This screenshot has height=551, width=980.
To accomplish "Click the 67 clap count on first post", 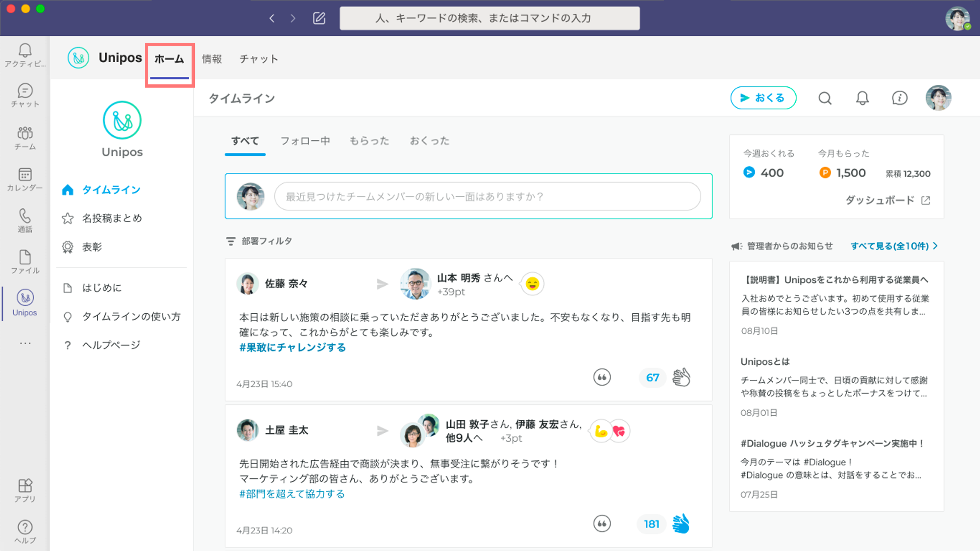I will click(x=653, y=377).
